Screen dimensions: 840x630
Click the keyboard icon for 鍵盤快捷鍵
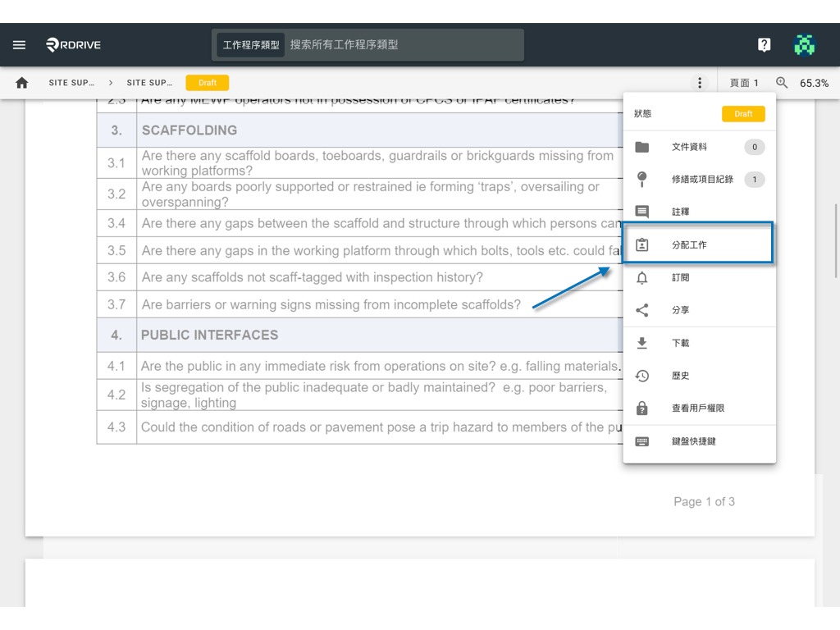point(641,441)
